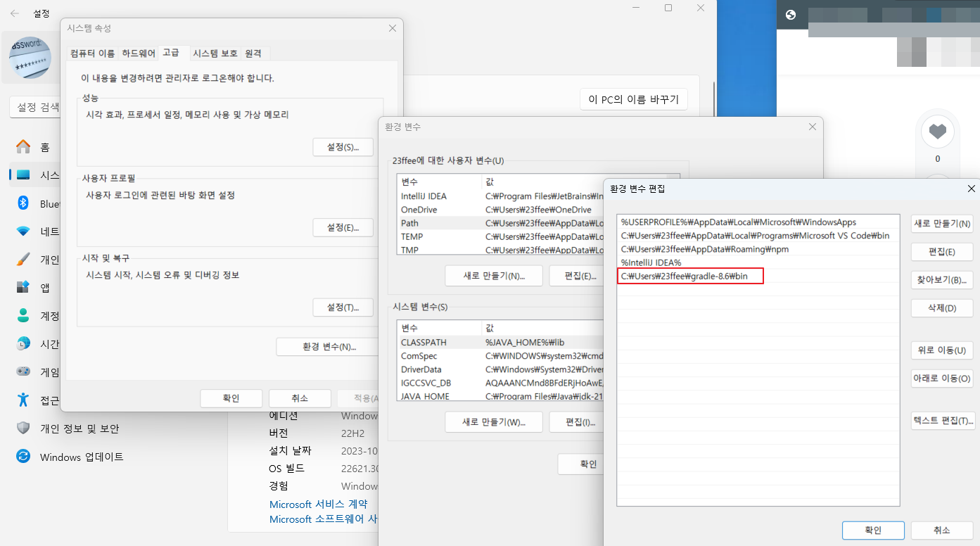
Task: Click 위로 이동(U) button
Action: coord(942,350)
